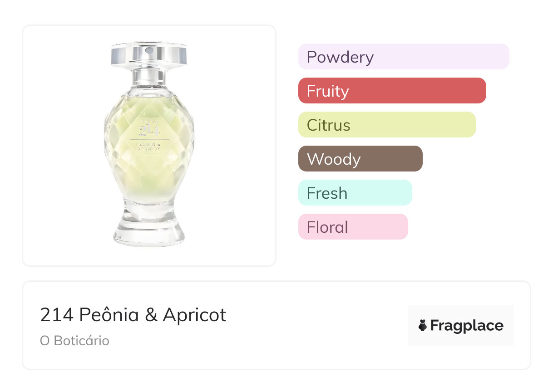Click the spray nozzle hole atop the cap
Screen dimensions: 553x392
tap(149, 48)
